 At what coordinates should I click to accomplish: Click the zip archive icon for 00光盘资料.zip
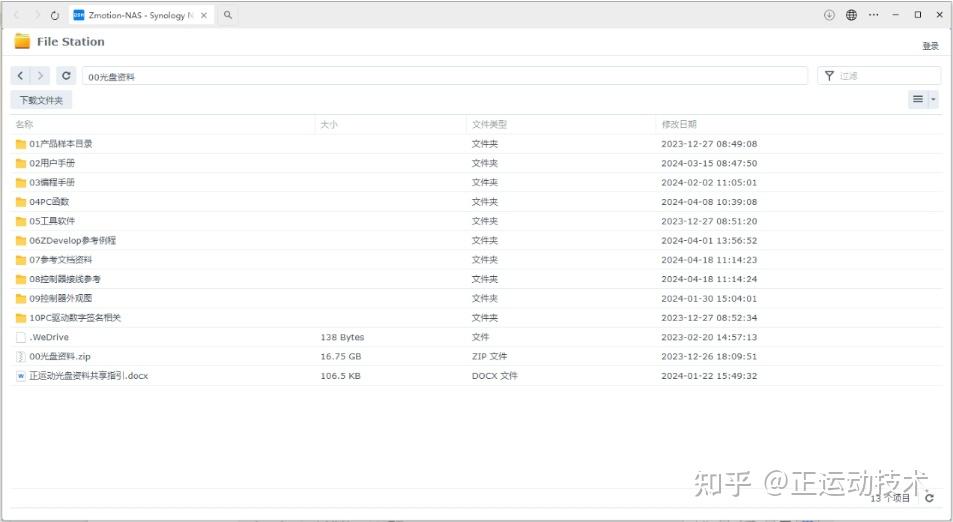[x=21, y=357]
